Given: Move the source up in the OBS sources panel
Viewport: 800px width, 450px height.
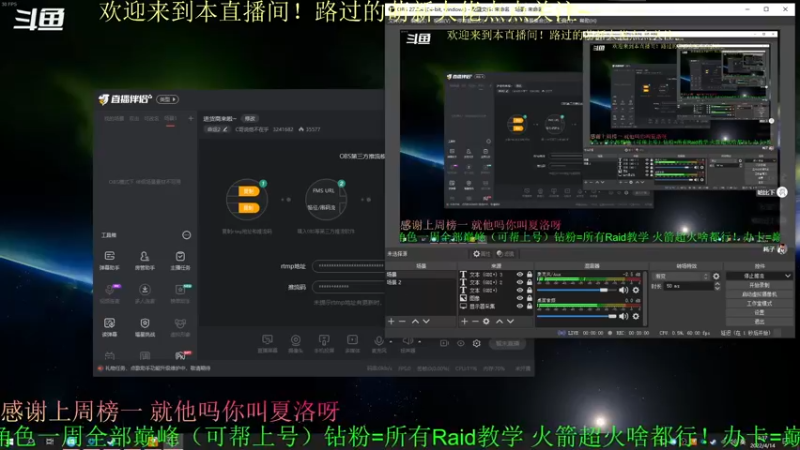Looking at the screenshot, I should (499, 321).
